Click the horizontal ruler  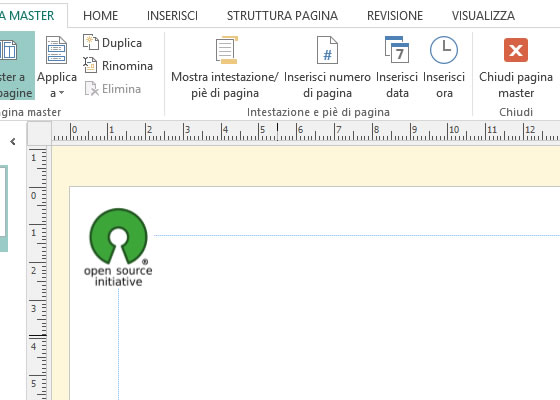point(306,132)
